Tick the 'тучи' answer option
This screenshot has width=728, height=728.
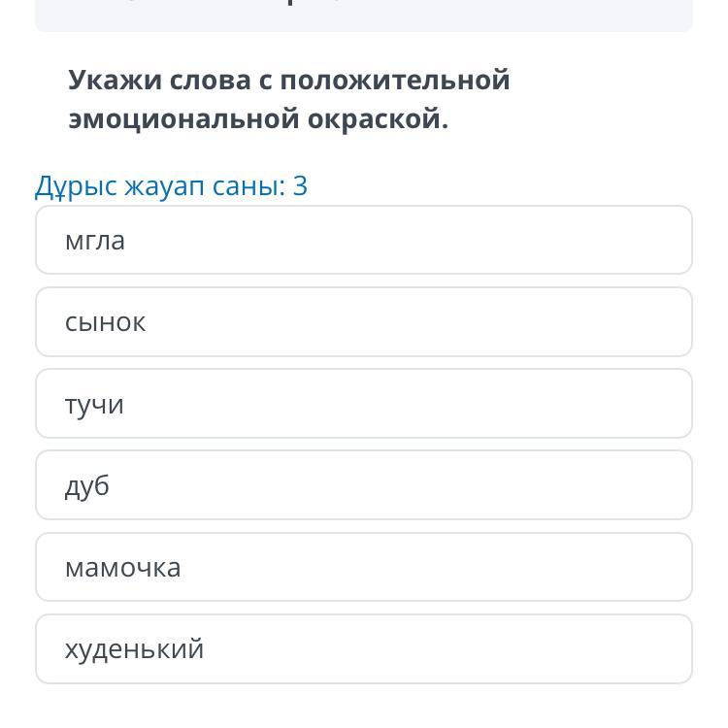364,403
